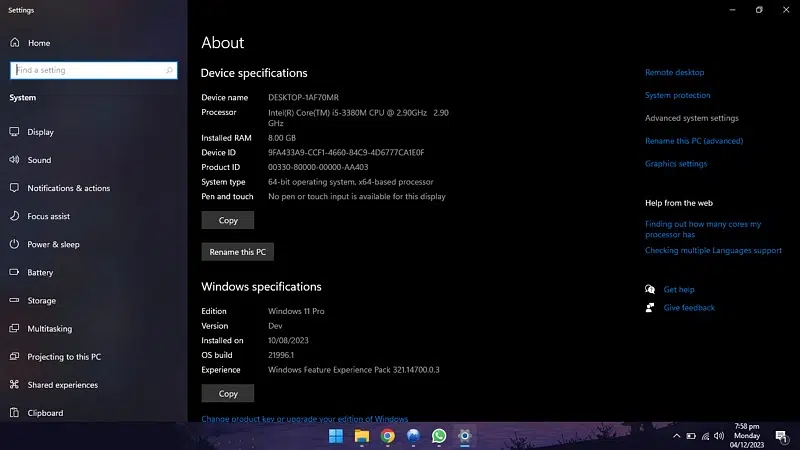Expand the system tray hidden icons chevron
The height and width of the screenshot is (450, 800).
coord(675,436)
